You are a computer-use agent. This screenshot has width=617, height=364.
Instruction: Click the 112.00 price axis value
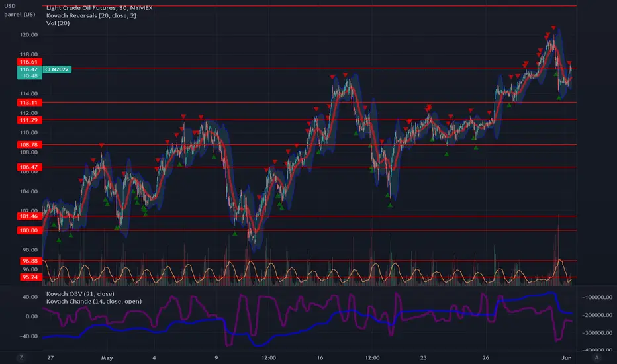[28, 113]
